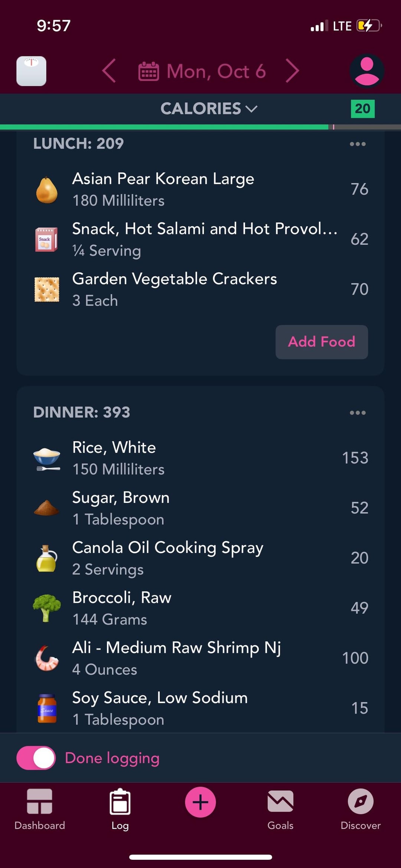Image resolution: width=401 pixels, height=868 pixels.
Task: Tap the Done logging label
Action: click(x=112, y=758)
